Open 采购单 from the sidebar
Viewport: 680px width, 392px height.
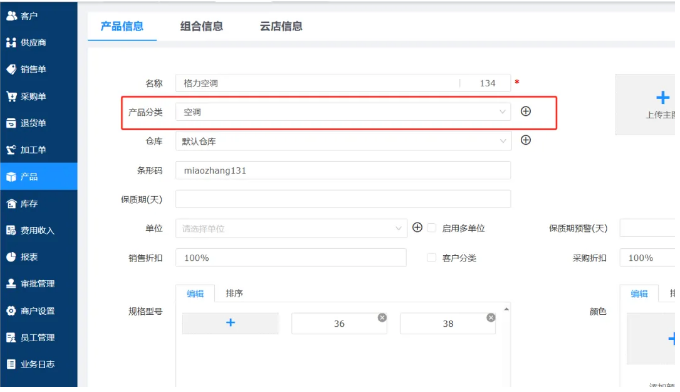pyautogui.click(x=39, y=96)
